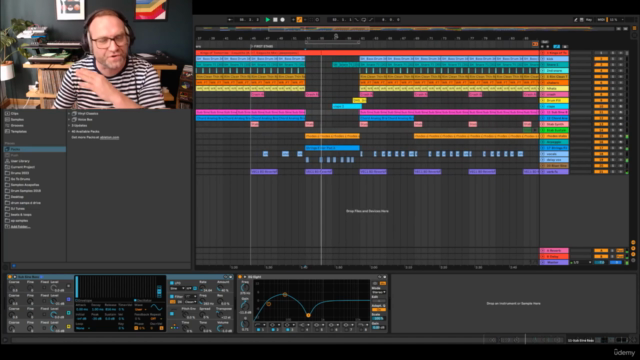Expand the 3 Updates section
This screenshot has width=640, height=360.
(x=69, y=125)
